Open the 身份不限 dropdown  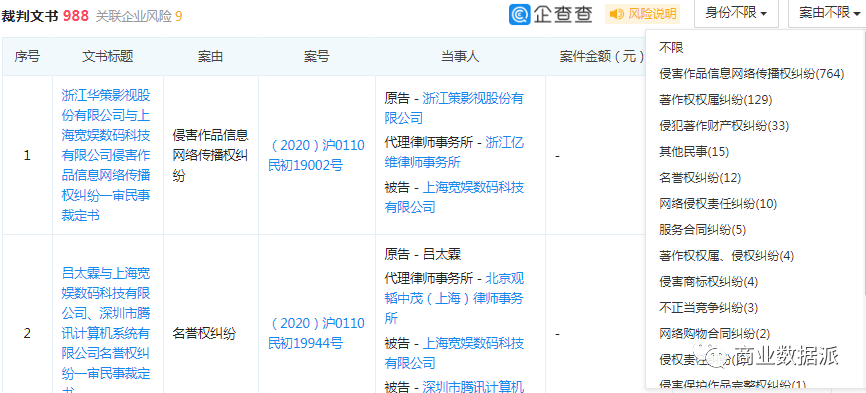tap(736, 13)
